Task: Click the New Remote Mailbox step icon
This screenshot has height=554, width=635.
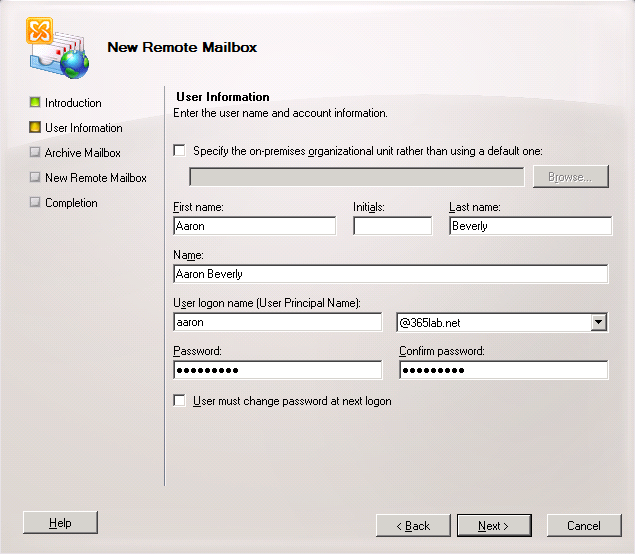Action: 35,178
